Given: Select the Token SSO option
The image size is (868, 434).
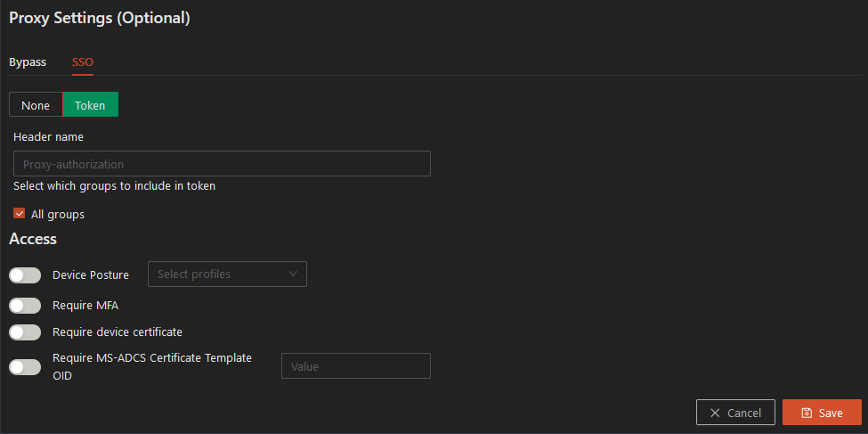Looking at the screenshot, I should pyautogui.click(x=90, y=105).
